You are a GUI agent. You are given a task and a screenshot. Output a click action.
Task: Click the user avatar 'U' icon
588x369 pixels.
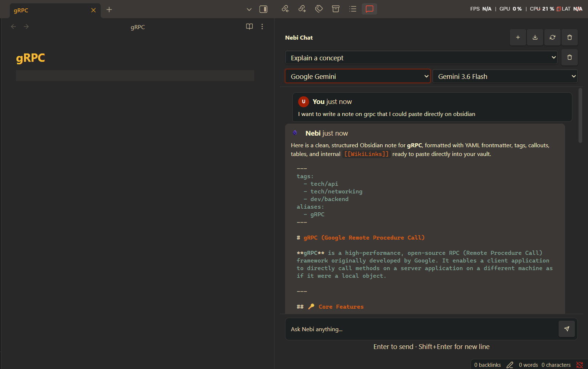(304, 102)
